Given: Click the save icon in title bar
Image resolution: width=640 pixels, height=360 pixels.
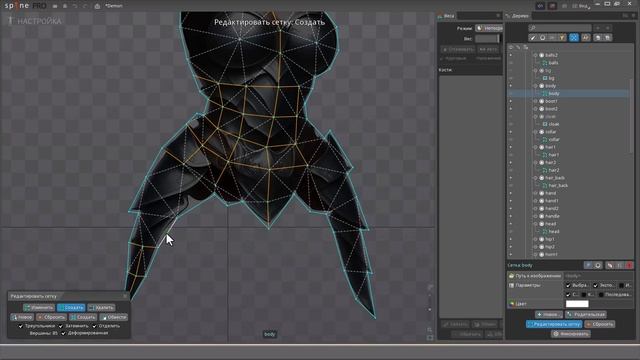Looking at the screenshot, I should pos(65,6).
